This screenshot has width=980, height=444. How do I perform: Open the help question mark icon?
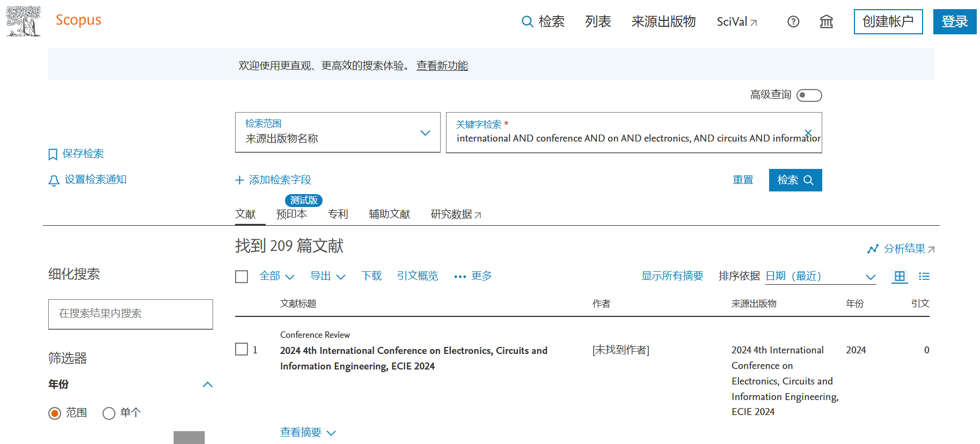click(793, 21)
